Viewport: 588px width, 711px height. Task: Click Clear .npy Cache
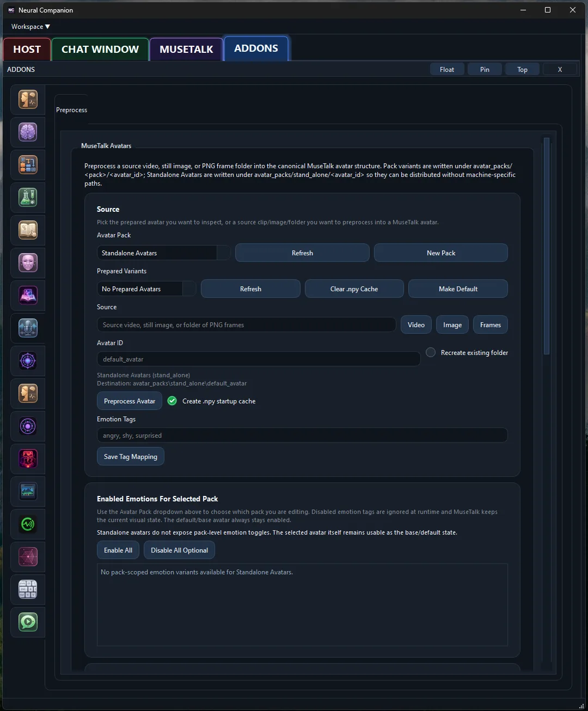(x=354, y=289)
